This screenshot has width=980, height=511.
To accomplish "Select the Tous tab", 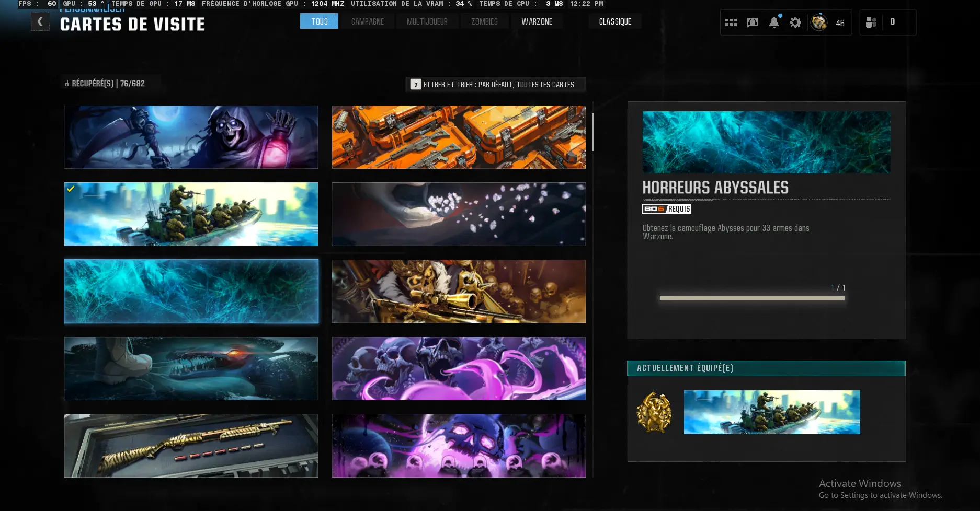I will tap(319, 21).
